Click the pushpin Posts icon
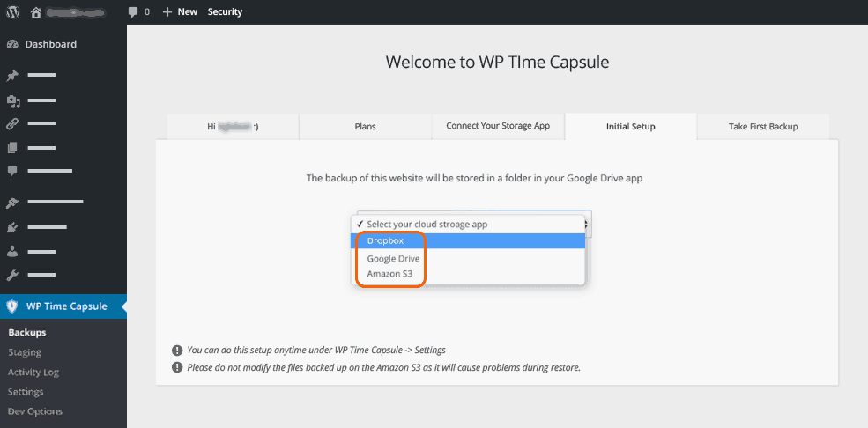Viewport: 868px width, 428px height. coord(12,76)
